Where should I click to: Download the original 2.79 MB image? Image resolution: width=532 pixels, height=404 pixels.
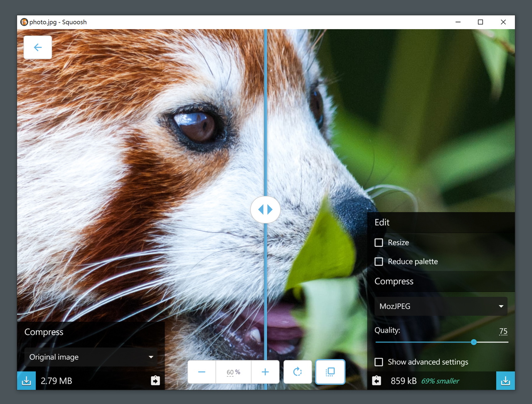(x=26, y=381)
